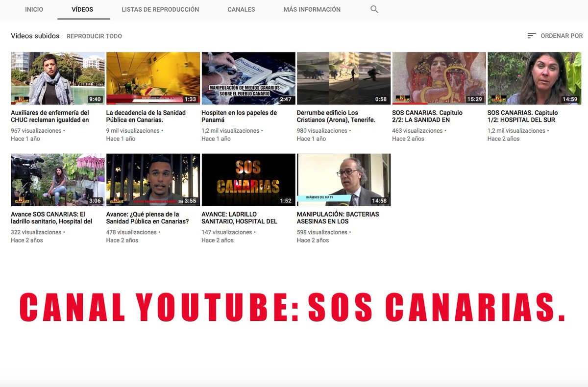The width and height of the screenshot is (588, 387).
Task: Open title link 'Auxiliares de enfermería del CHUC'
Action: 50,117
